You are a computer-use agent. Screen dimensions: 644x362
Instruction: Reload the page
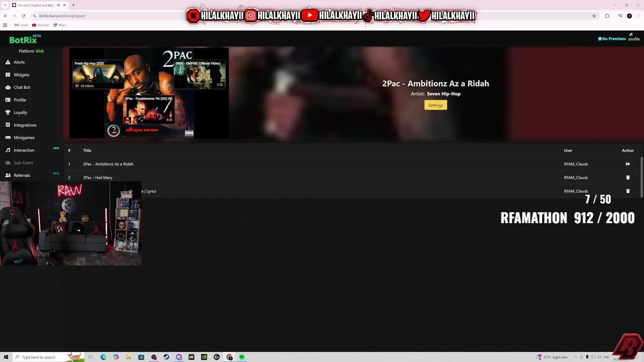click(23, 16)
